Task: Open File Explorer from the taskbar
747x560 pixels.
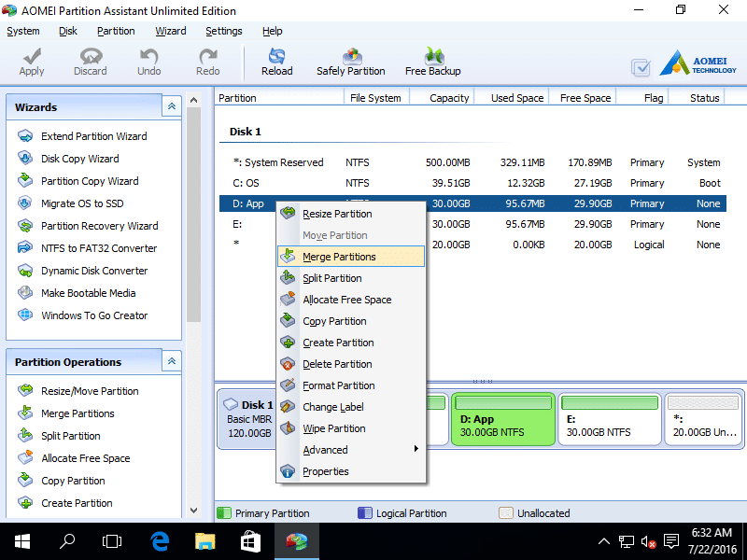Action: coord(205,541)
